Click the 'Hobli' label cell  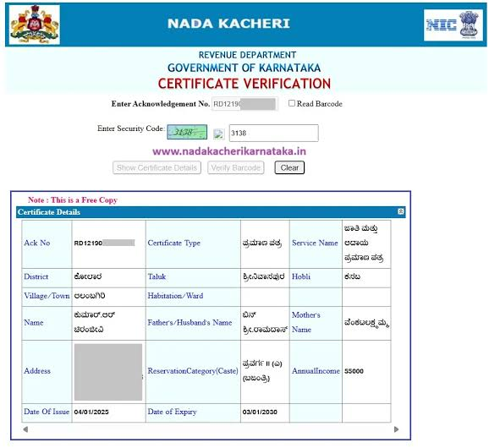[x=316, y=277]
